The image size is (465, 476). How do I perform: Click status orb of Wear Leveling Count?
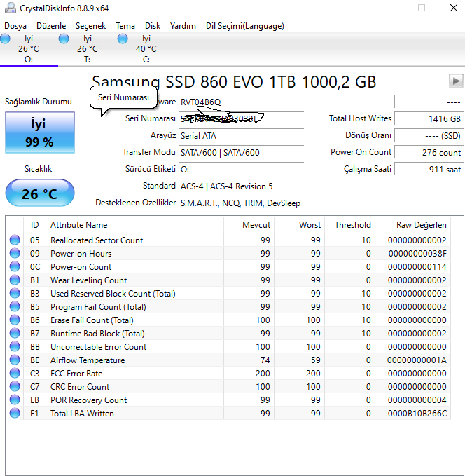click(x=15, y=280)
